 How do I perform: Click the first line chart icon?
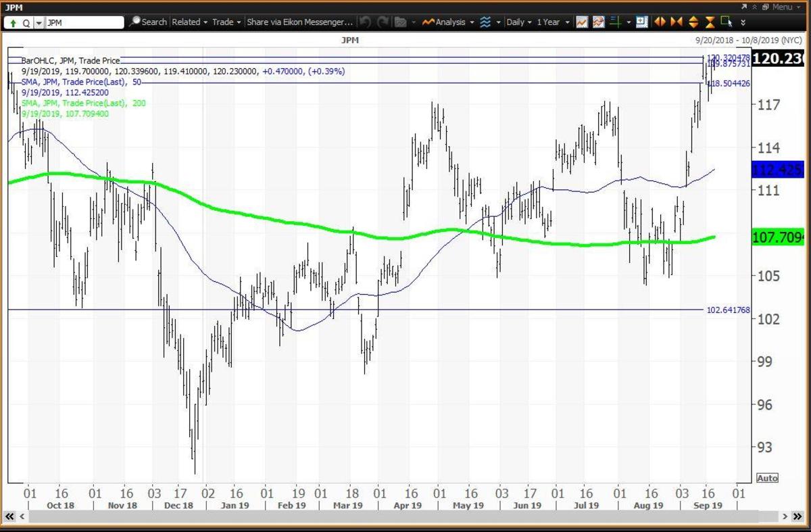click(x=582, y=22)
